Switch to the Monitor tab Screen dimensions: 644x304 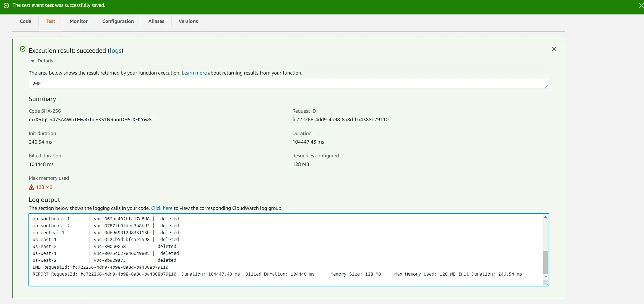[79, 21]
